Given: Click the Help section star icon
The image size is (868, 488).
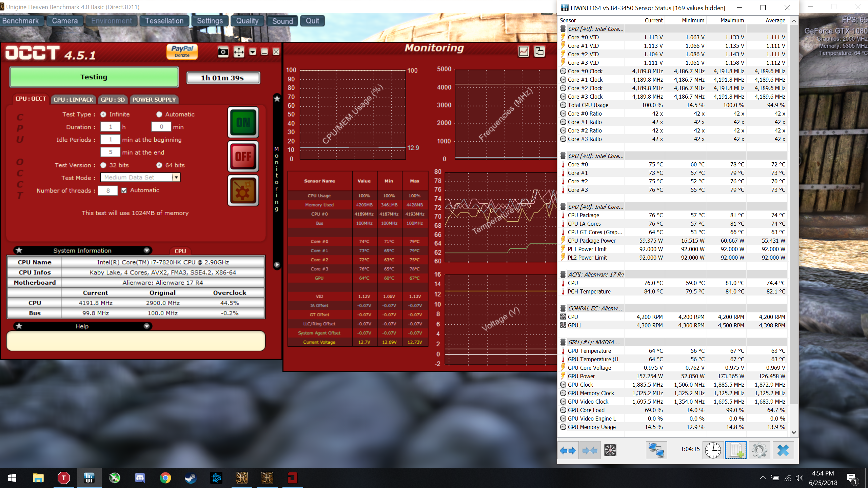Looking at the screenshot, I should tap(19, 326).
